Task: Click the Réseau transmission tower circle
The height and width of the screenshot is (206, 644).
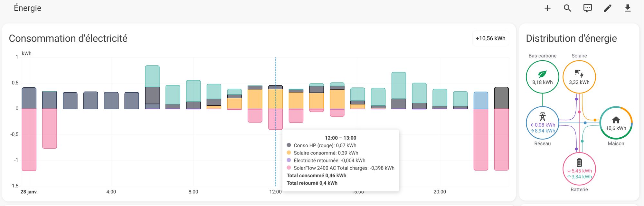Action: [542, 123]
